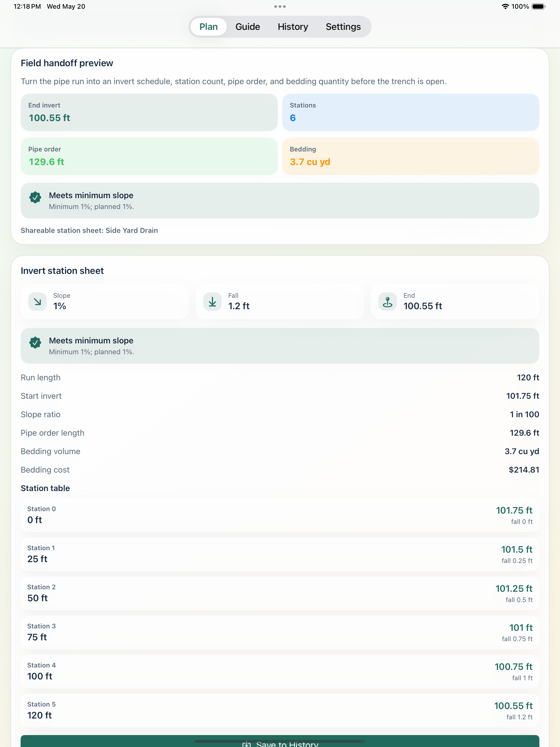Tap the Wi-Fi status icon
The width and height of the screenshot is (560, 747).
click(x=505, y=7)
